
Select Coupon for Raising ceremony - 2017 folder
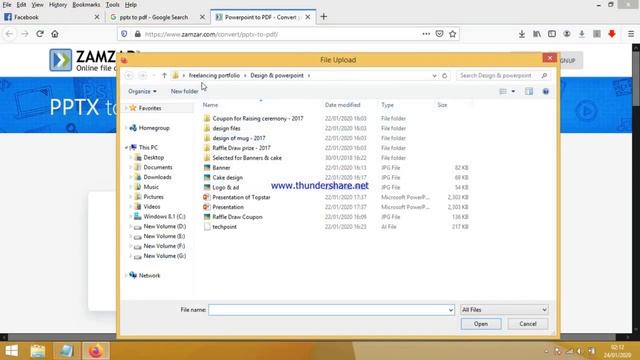tap(258, 119)
